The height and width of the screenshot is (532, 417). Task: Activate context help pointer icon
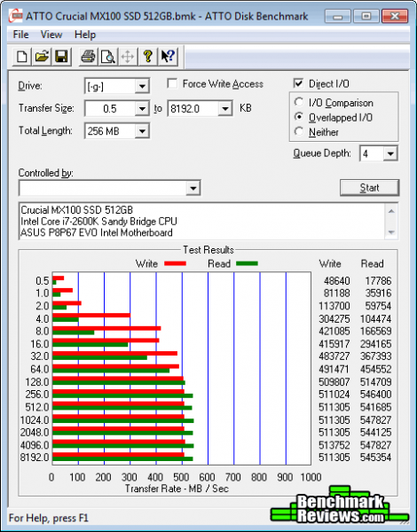(168, 57)
